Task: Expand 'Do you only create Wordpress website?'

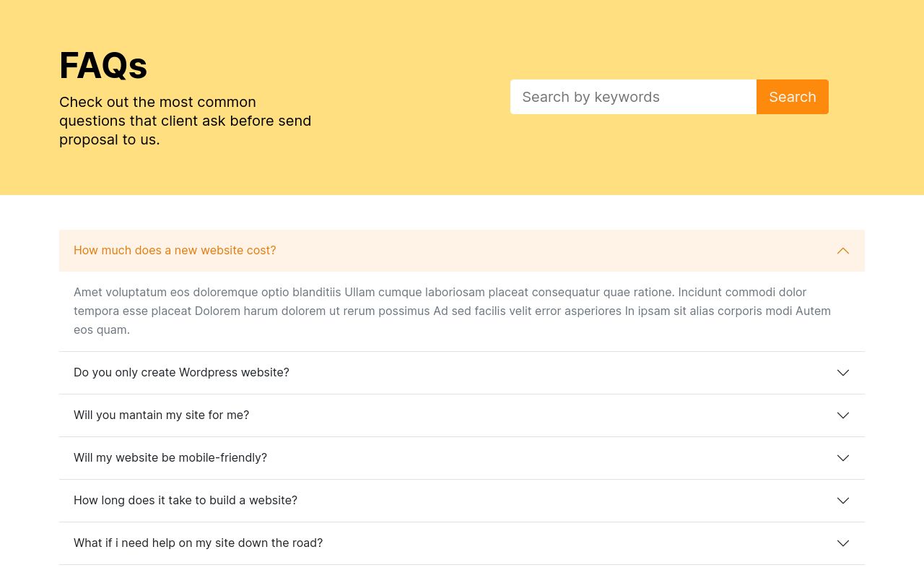Action: [181, 373]
